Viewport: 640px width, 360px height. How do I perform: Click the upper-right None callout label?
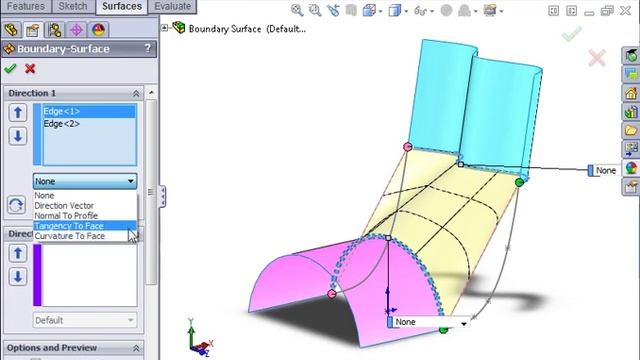606,170
